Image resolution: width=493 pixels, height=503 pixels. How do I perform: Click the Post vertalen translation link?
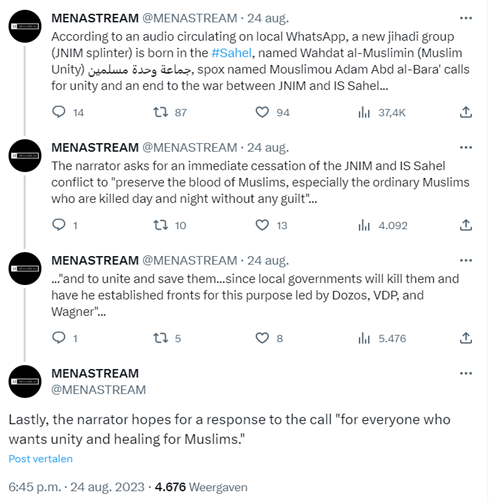click(x=40, y=459)
